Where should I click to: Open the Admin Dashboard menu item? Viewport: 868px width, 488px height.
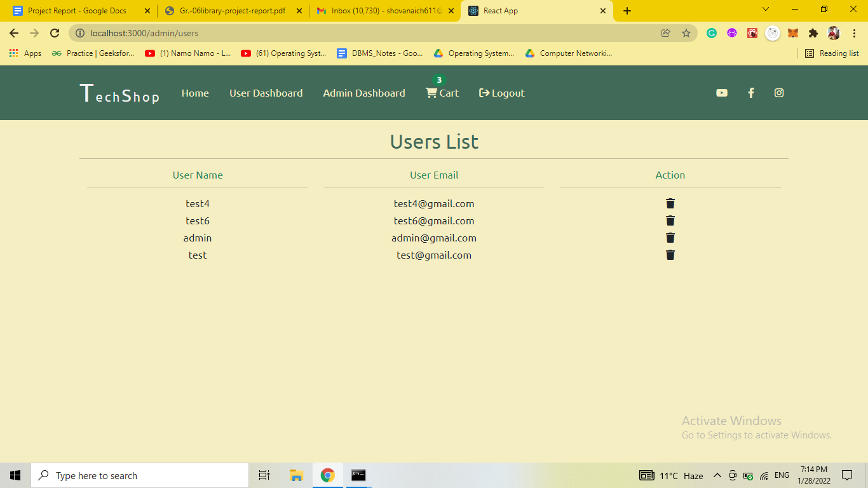(363, 93)
